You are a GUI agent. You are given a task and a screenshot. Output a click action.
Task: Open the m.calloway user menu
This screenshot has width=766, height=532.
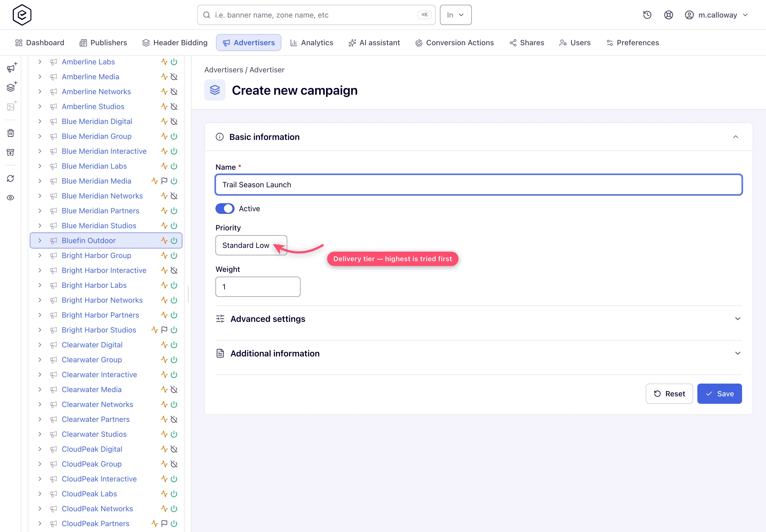(x=717, y=15)
